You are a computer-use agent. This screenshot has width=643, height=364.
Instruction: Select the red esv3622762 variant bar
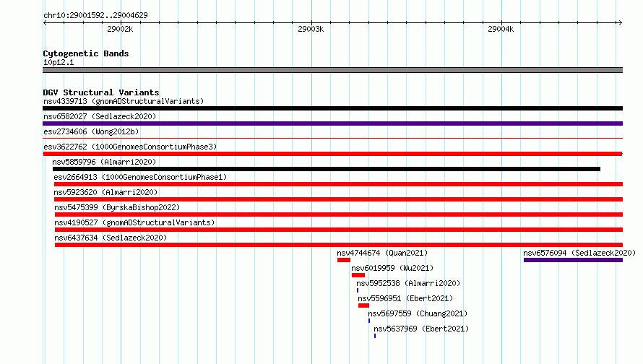point(332,154)
